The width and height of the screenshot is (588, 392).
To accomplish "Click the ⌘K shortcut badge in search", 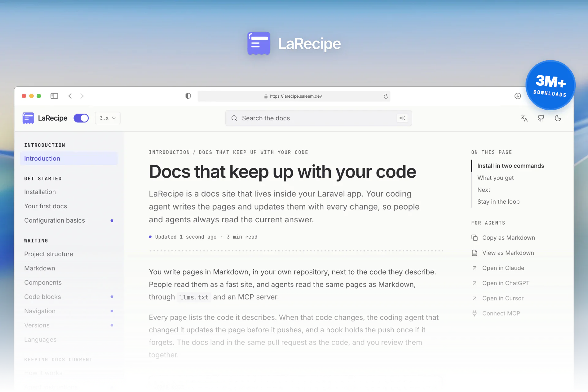I will 402,118.
